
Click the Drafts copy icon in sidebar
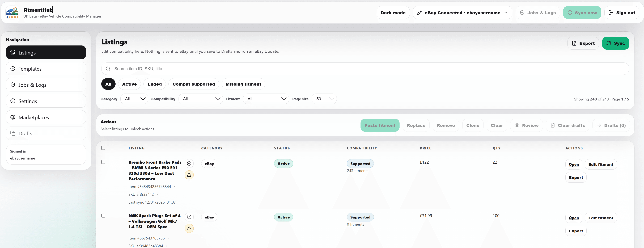tap(13, 133)
